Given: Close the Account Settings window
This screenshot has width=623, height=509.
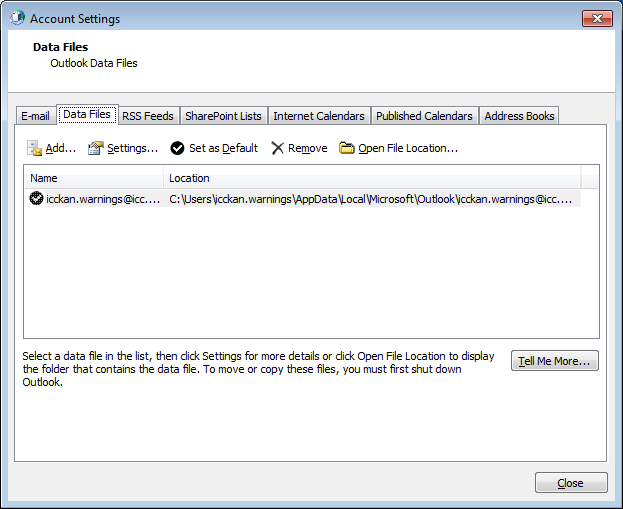Looking at the screenshot, I should (x=597, y=18).
